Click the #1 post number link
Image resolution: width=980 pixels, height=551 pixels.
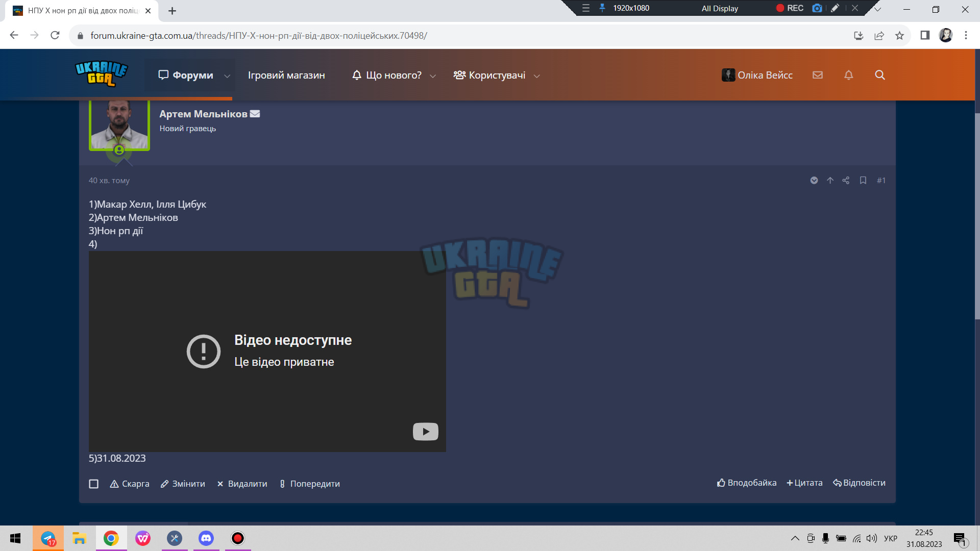pos(881,180)
